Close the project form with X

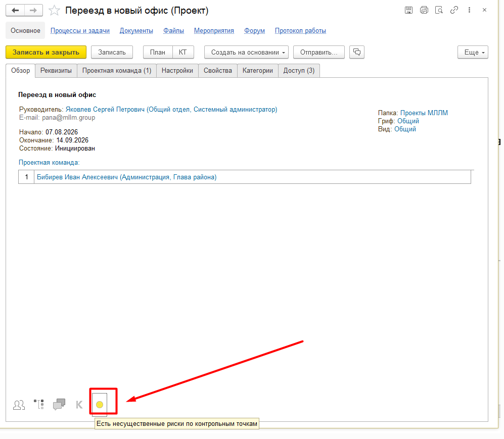(484, 10)
